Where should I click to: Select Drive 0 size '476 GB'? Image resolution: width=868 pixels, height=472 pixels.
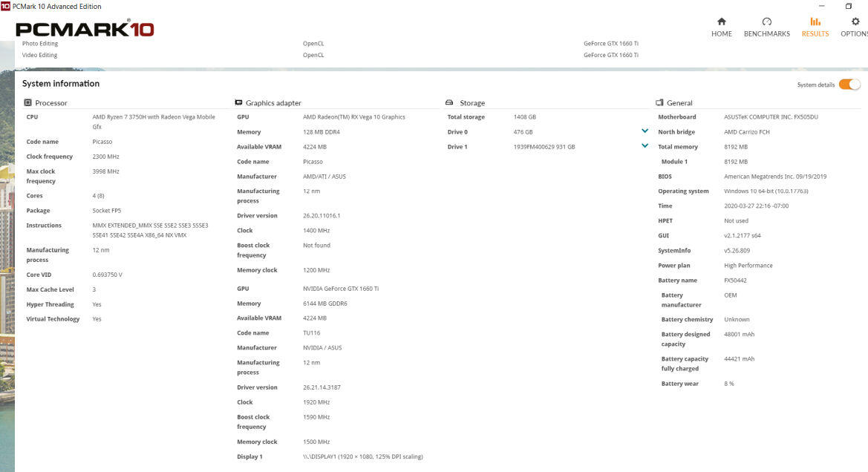(x=523, y=132)
